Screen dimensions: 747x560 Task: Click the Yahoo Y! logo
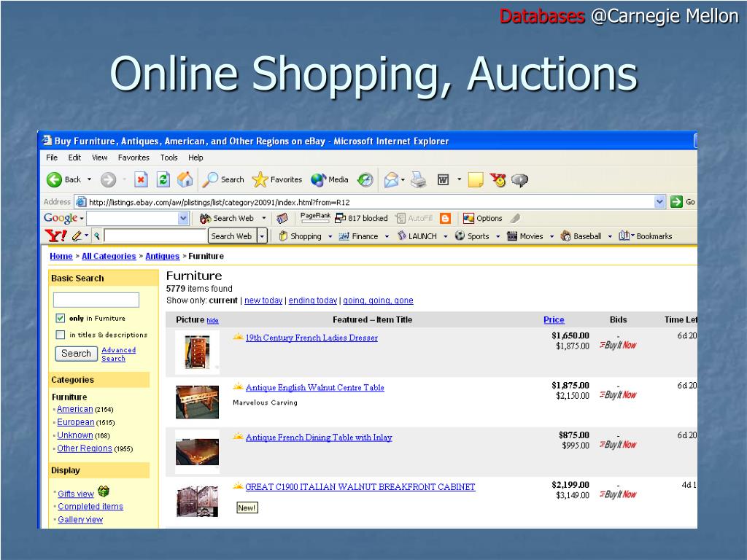[55, 236]
